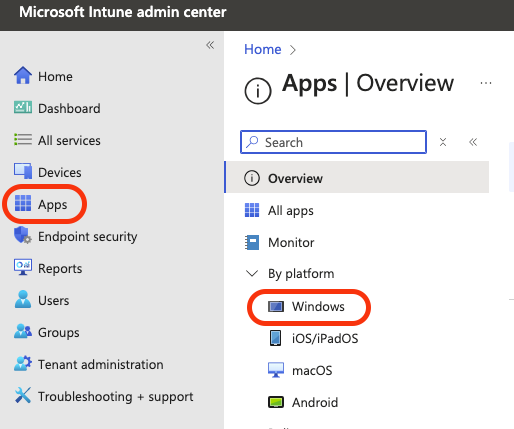Image resolution: width=514 pixels, height=429 pixels.
Task: Click the macOS computer icon
Action: [276, 370]
